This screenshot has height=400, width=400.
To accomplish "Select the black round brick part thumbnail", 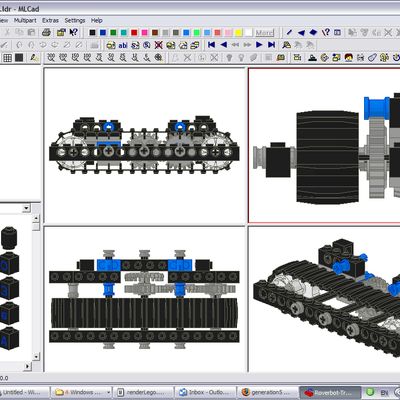I will click(8, 237).
